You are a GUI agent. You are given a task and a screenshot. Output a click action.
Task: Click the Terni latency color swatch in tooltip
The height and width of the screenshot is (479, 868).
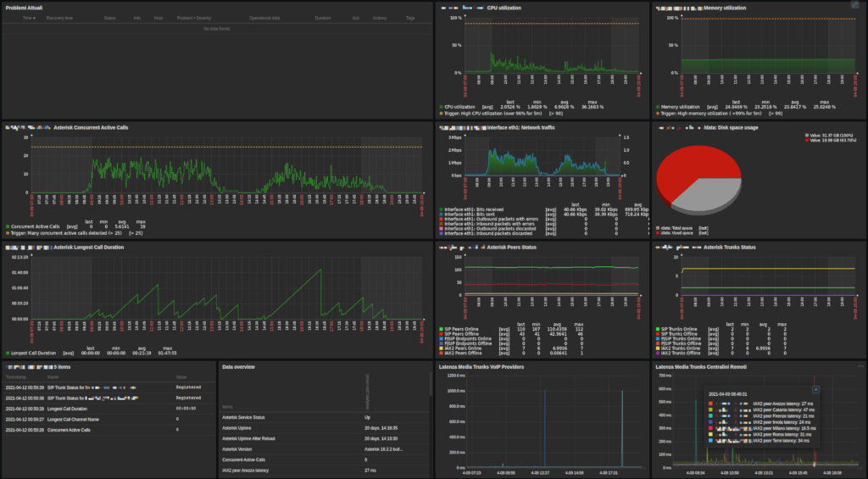(x=711, y=440)
